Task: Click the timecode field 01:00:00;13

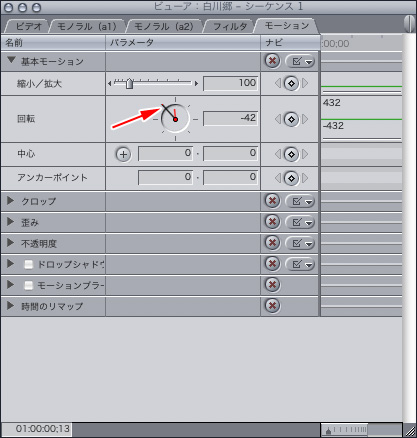Action: tap(37, 429)
